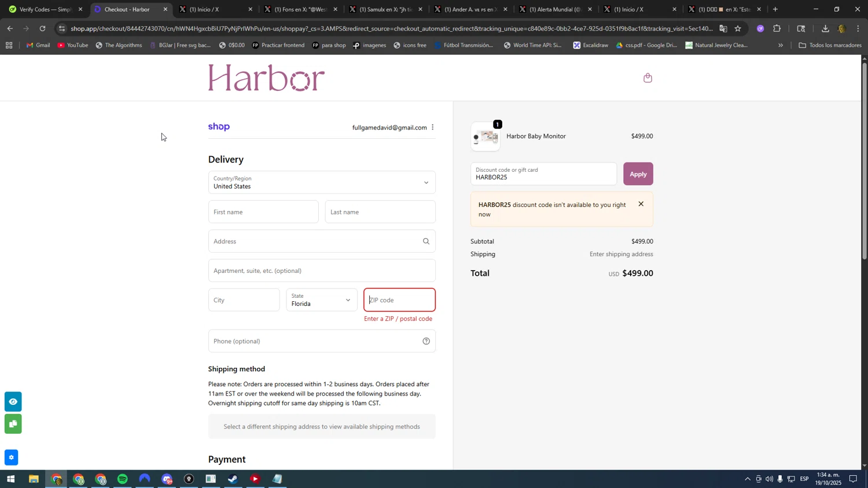Open Spotify from the taskbar
Screen dimensions: 868x488
[x=123, y=479]
